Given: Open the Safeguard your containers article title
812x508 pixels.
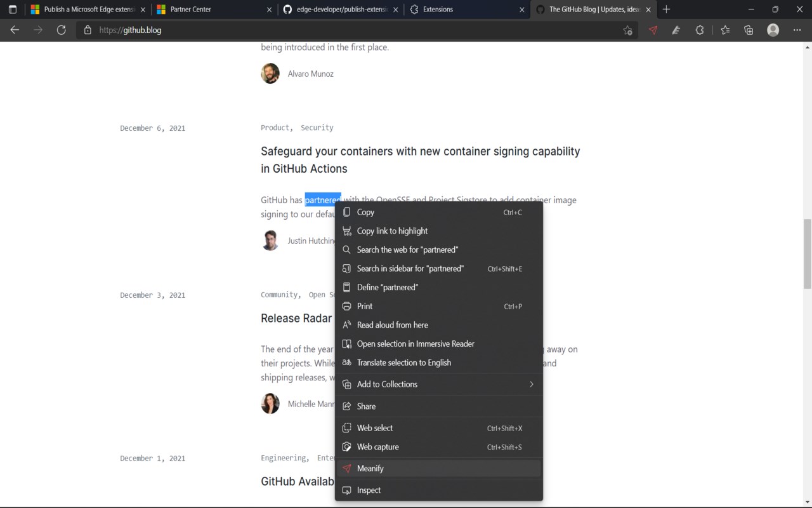Looking at the screenshot, I should pyautogui.click(x=420, y=160).
